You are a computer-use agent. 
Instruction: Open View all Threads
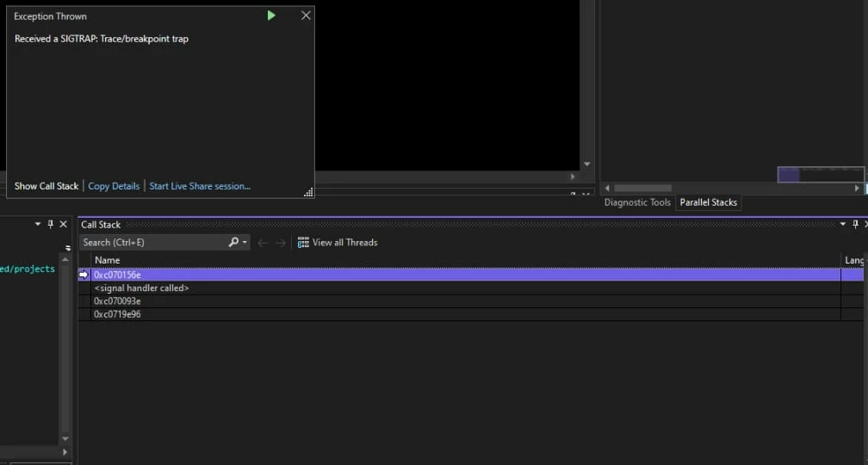[x=338, y=243]
